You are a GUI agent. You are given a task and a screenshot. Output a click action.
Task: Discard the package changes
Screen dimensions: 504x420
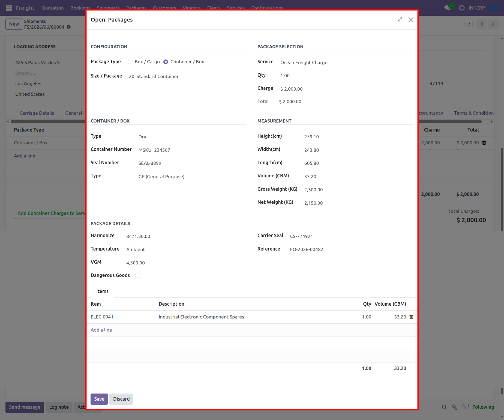(121, 399)
